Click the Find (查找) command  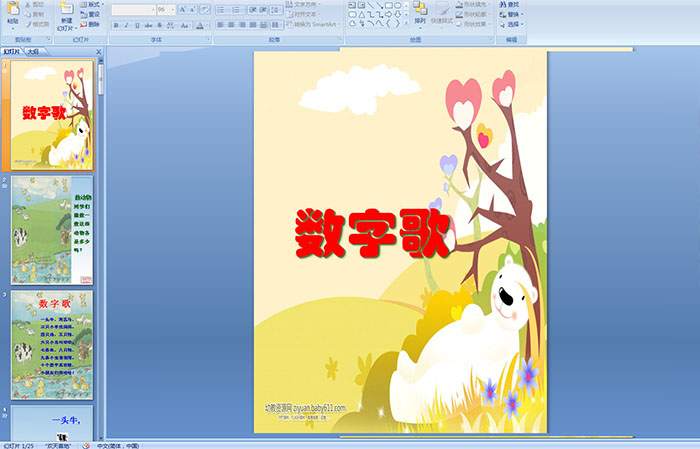(509, 4)
